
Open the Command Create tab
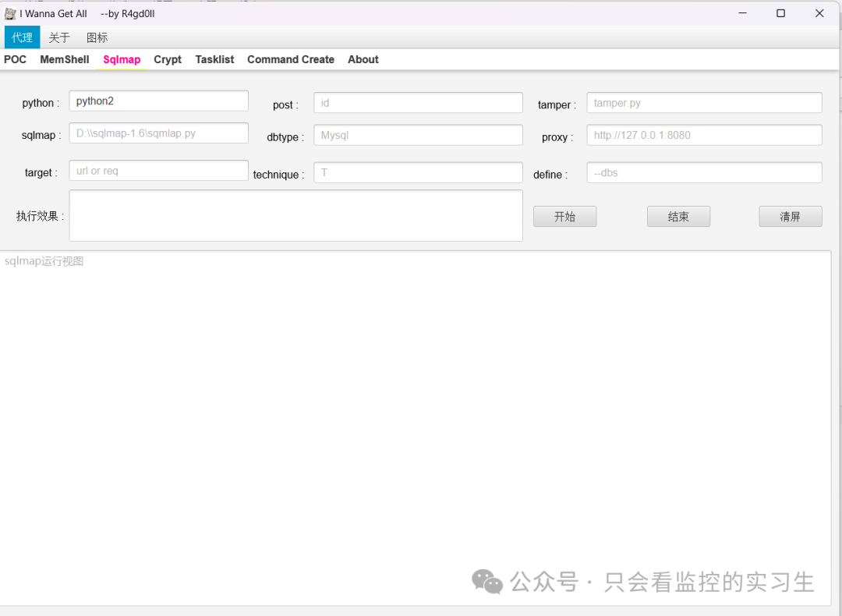pos(291,59)
